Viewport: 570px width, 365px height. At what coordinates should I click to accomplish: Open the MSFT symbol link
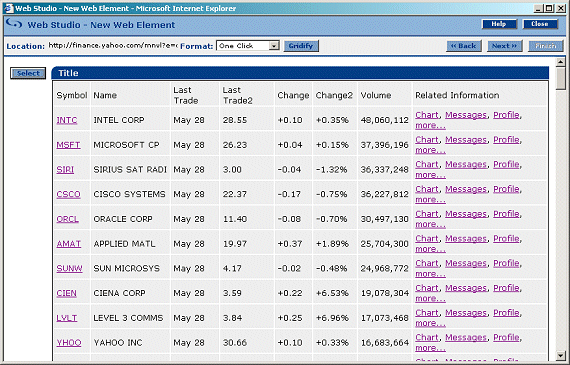click(68, 145)
